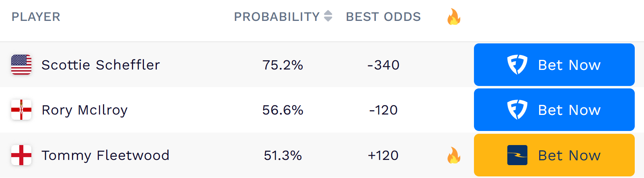
Task: Open Scottie Scheffler player name
Action: pos(100,65)
